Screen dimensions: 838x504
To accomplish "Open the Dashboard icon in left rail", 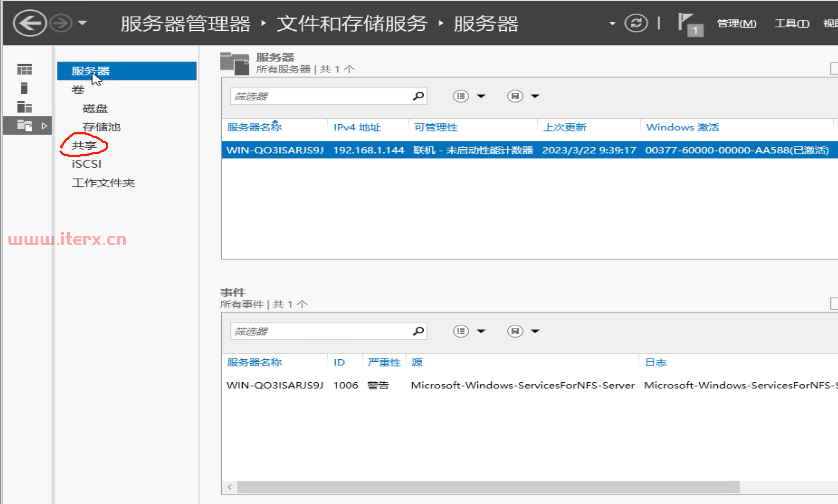I will pyautogui.click(x=25, y=69).
